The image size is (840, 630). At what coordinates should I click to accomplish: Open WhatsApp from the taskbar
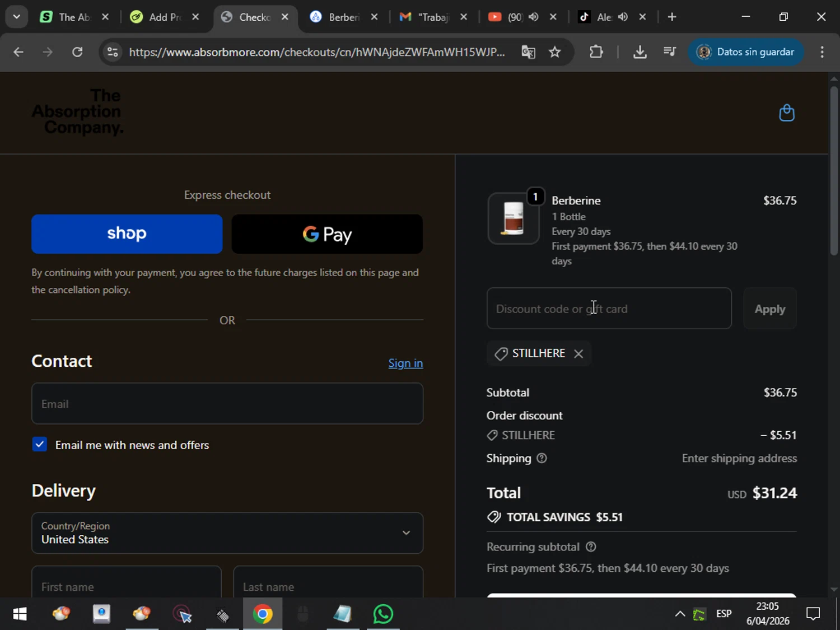pyautogui.click(x=383, y=614)
